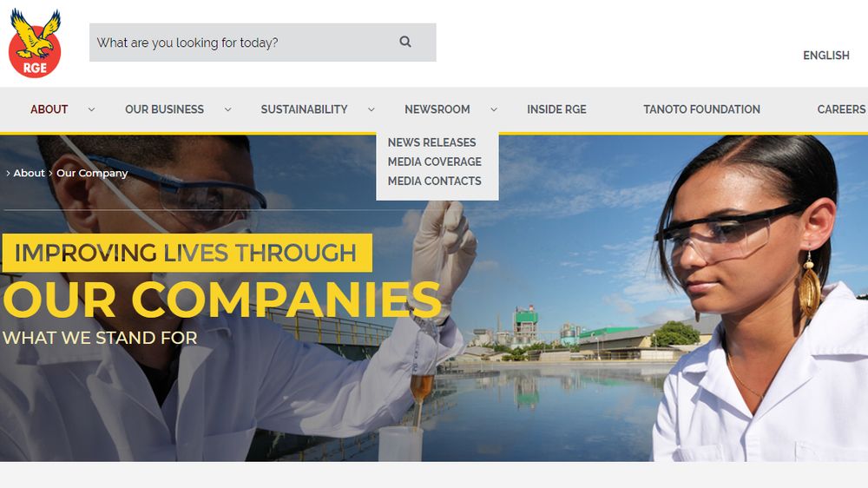868x488 pixels.
Task: Open the ENGLISH language selector
Action: click(826, 56)
